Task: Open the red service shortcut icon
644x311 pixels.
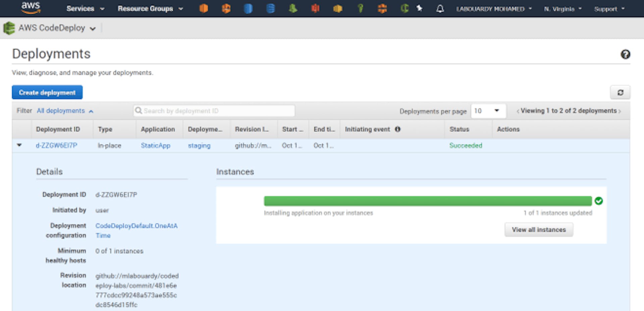Action: click(315, 8)
